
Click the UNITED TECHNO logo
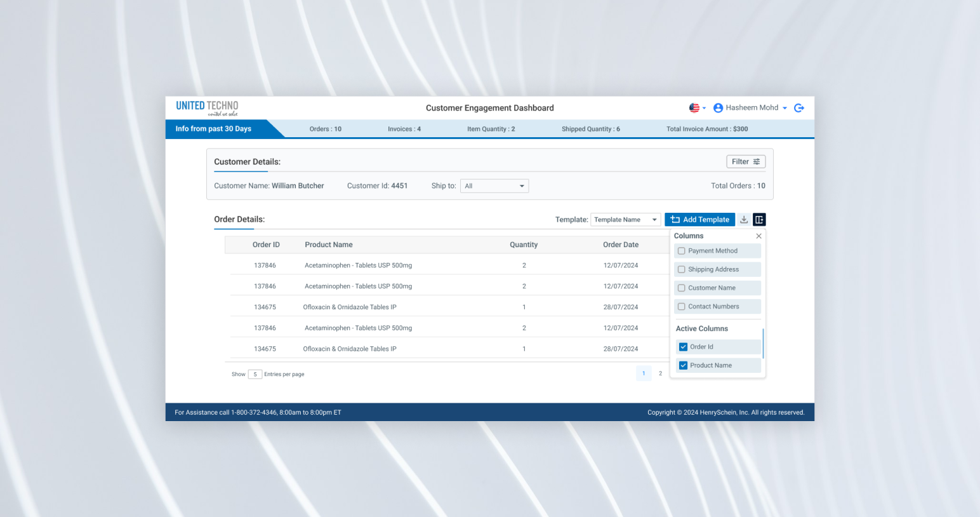click(x=206, y=107)
